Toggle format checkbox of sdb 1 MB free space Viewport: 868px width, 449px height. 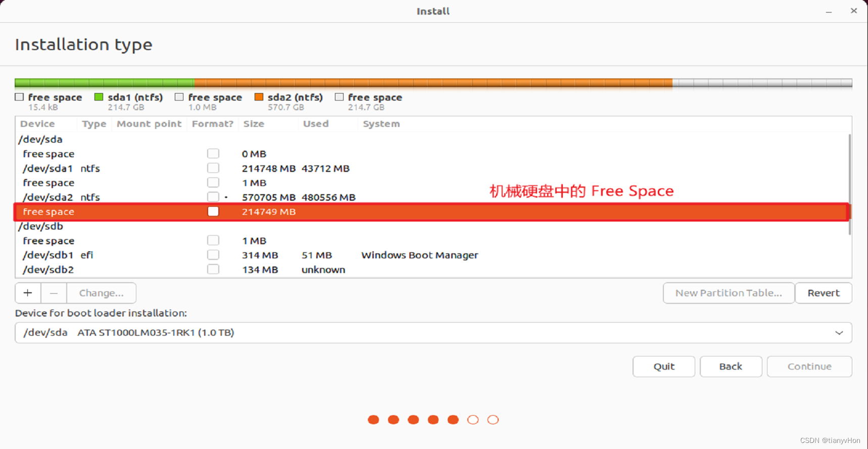[x=213, y=241]
